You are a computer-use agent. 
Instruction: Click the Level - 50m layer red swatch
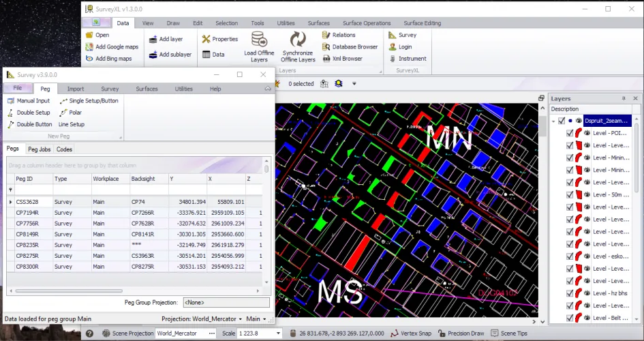coord(579,195)
